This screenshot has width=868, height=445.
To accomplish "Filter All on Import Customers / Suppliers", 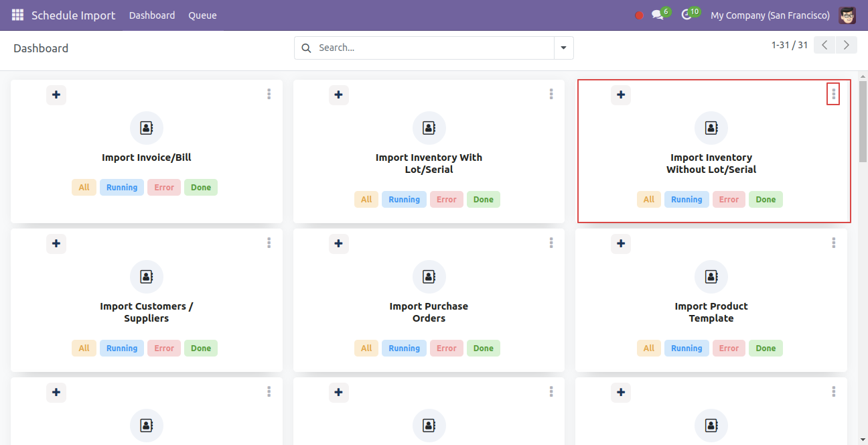I will (84, 348).
